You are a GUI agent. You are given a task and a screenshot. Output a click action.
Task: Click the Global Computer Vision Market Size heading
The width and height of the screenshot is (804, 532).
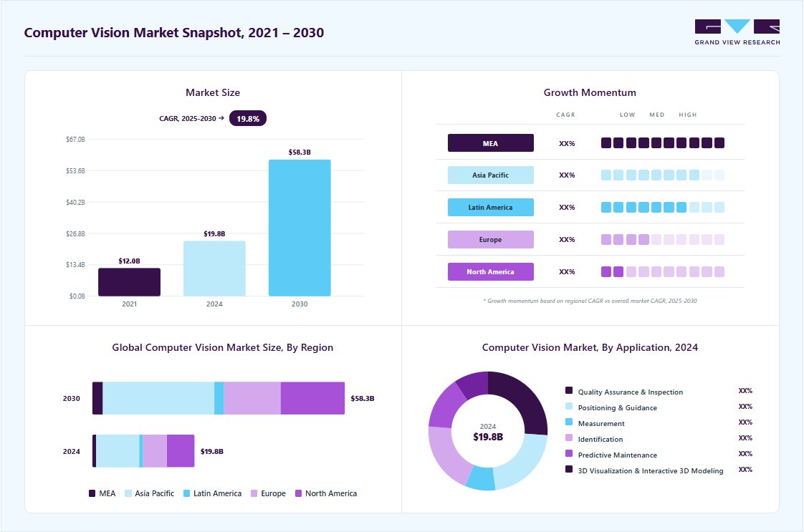click(223, 347)
